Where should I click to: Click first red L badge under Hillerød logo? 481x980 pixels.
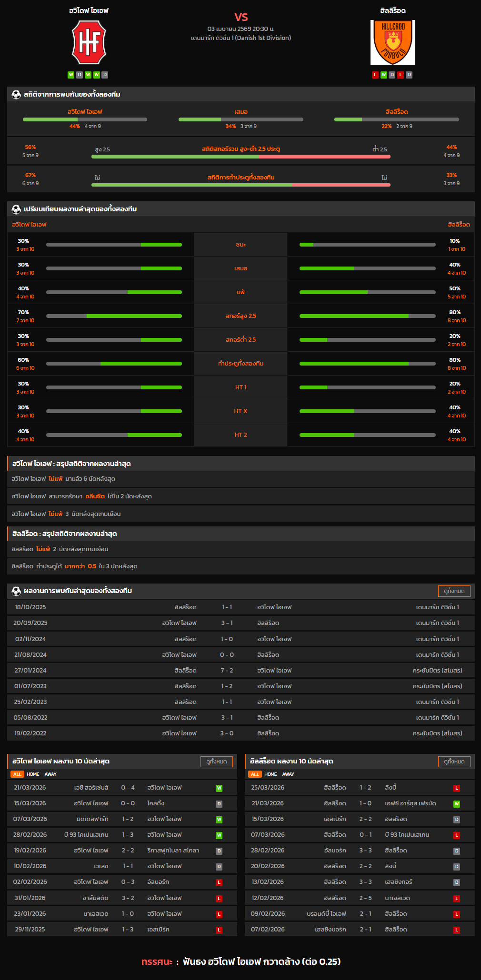(x=375, y=75)
